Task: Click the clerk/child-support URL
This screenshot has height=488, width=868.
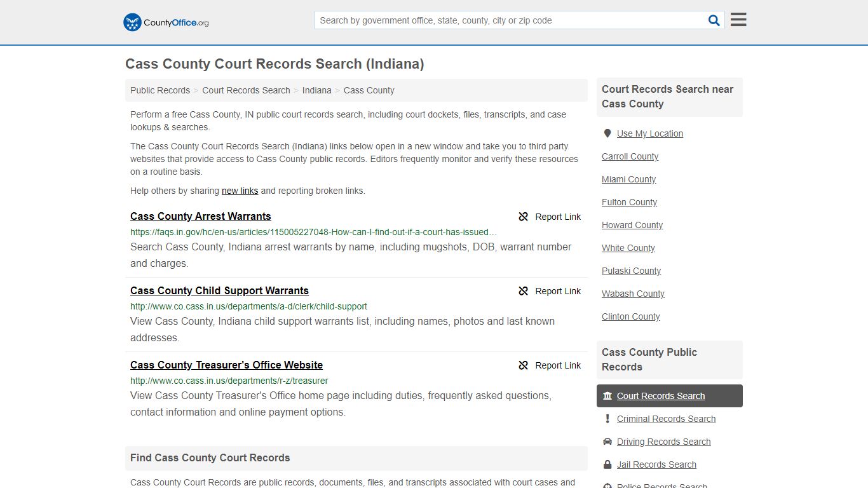Action: click(248, 306)
